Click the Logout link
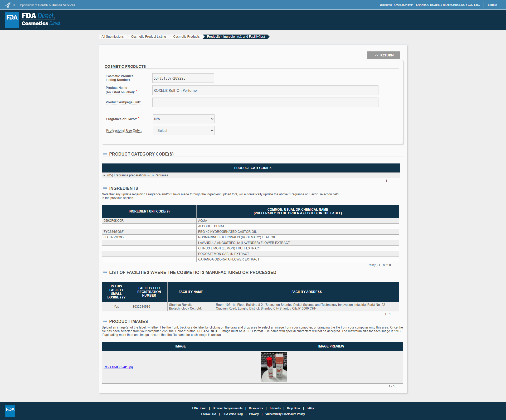Screen dimensions: 506x420 tap(492, 5)
